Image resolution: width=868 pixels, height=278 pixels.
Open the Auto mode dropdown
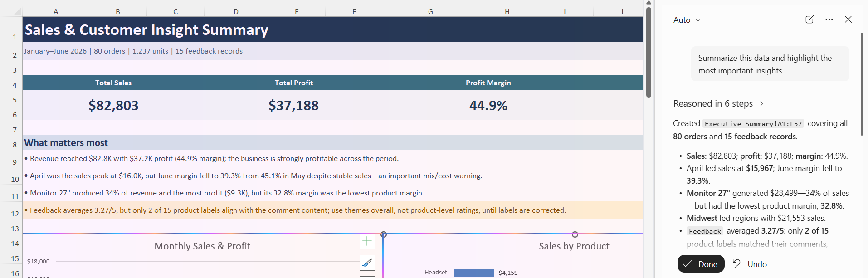(x=687, y=20)
